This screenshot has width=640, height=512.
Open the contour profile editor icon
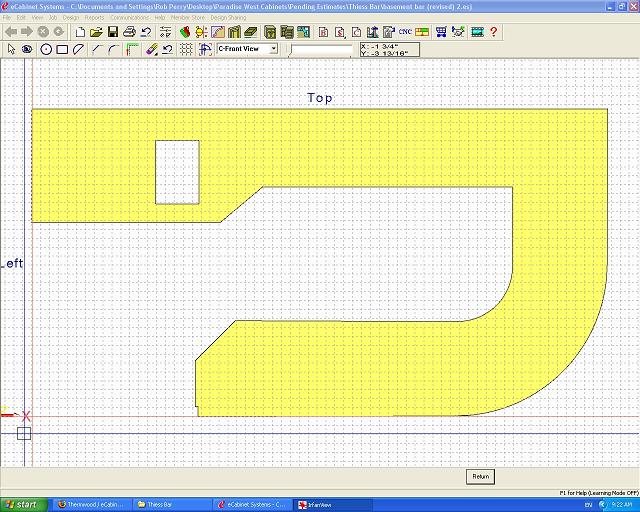pos(218,32)
